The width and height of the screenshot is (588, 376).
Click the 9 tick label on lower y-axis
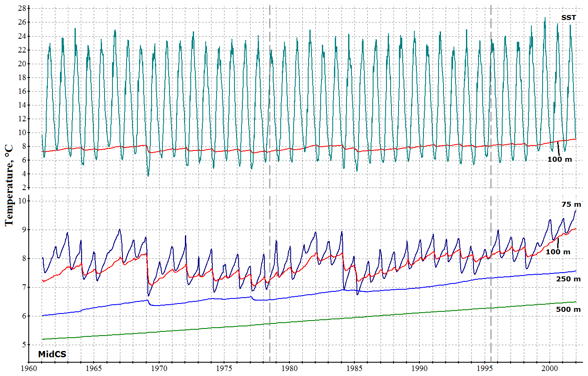[x=24, y=230]
